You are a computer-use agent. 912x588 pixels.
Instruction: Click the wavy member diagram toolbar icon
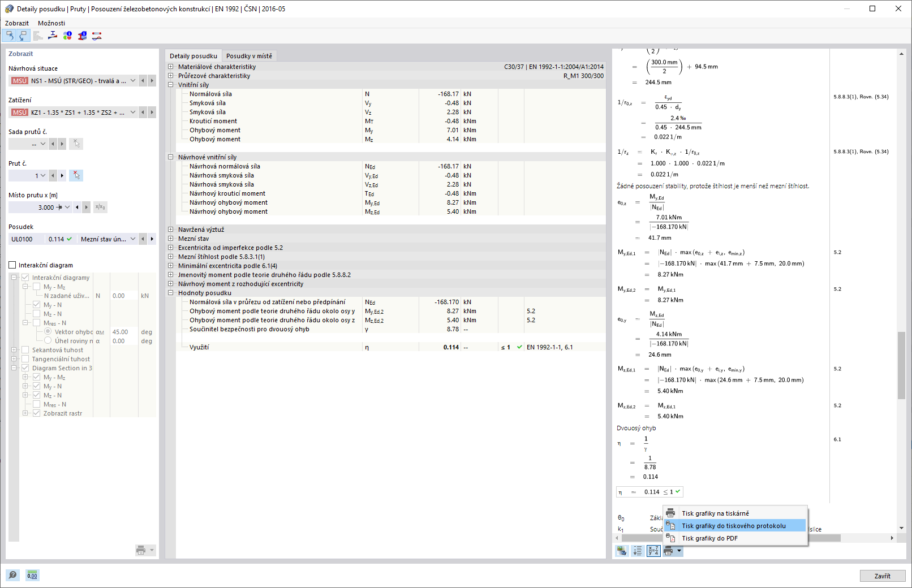(x=97, y=36)
